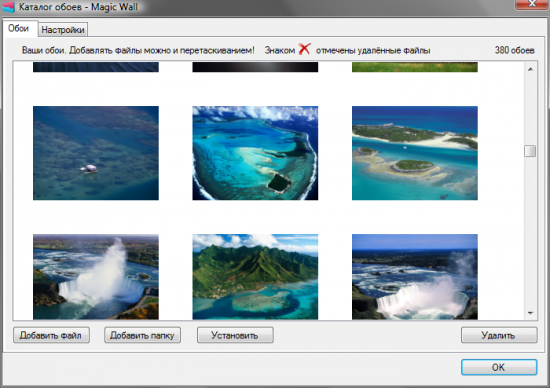Open the Обои tab

coord(19,28)
